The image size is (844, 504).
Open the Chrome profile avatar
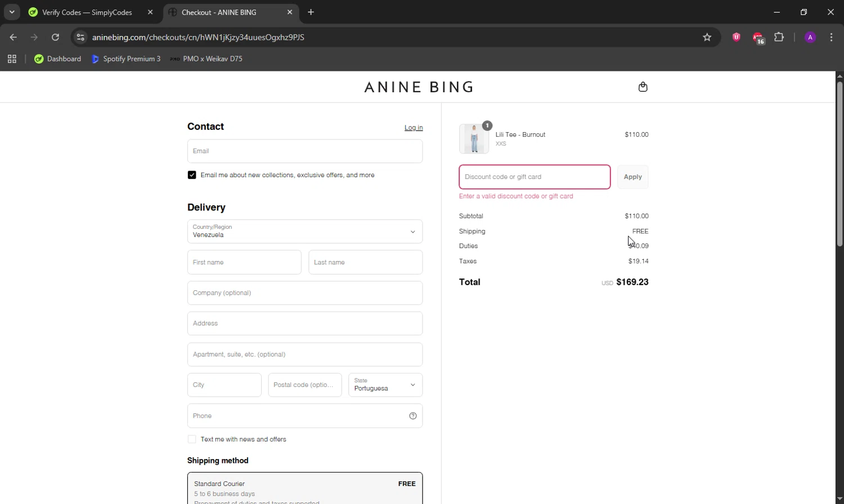click(810, 37)
